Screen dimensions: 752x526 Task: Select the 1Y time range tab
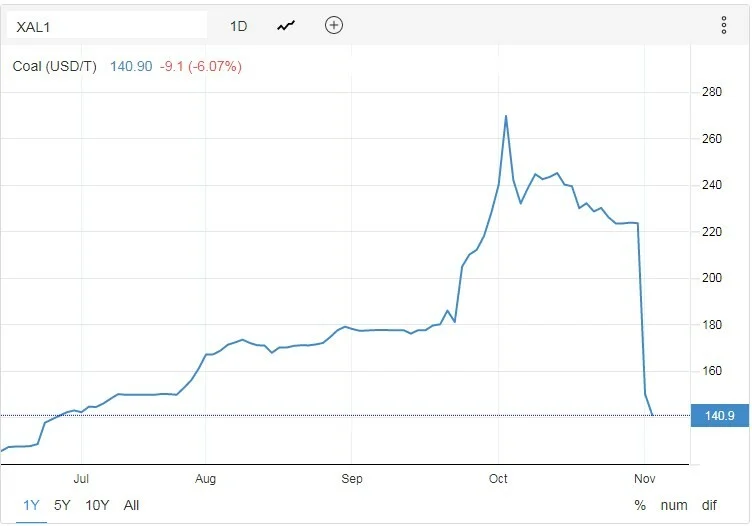click(x=31, y=505)
